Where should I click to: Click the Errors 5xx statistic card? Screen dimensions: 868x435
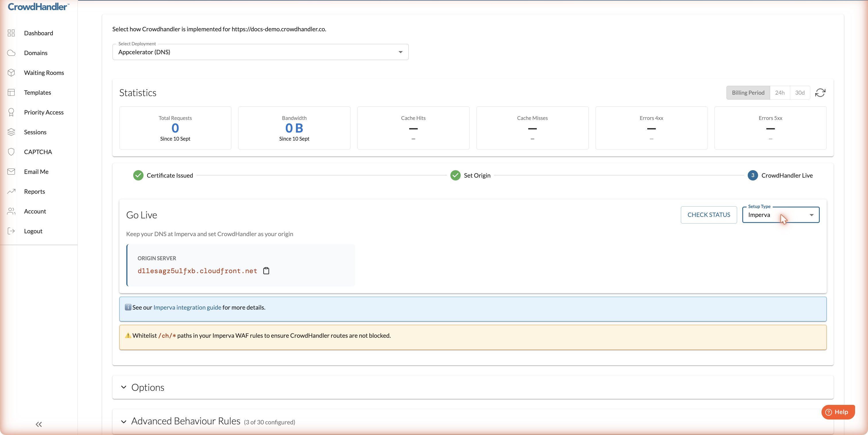770,128
